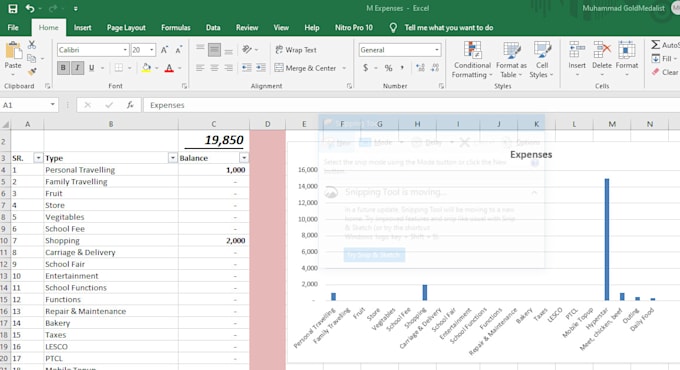Click the Select All corner triangle

(6, 124)
